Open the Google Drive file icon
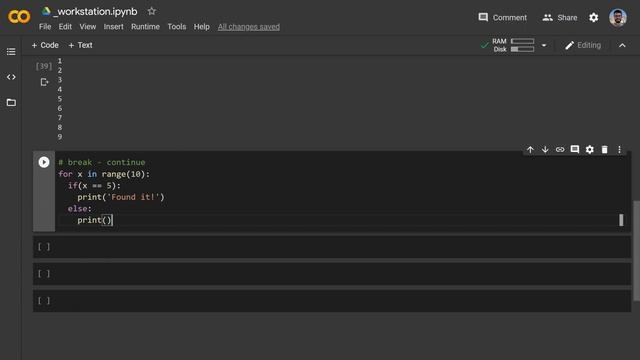Screen dimensions: 640x360 (46, 11)
